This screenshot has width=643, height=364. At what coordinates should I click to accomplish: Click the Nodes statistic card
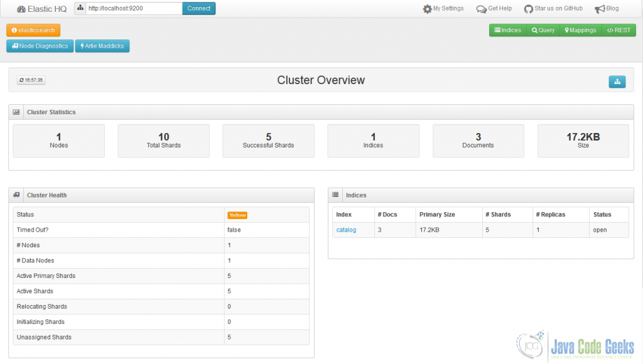coord(58,141)
